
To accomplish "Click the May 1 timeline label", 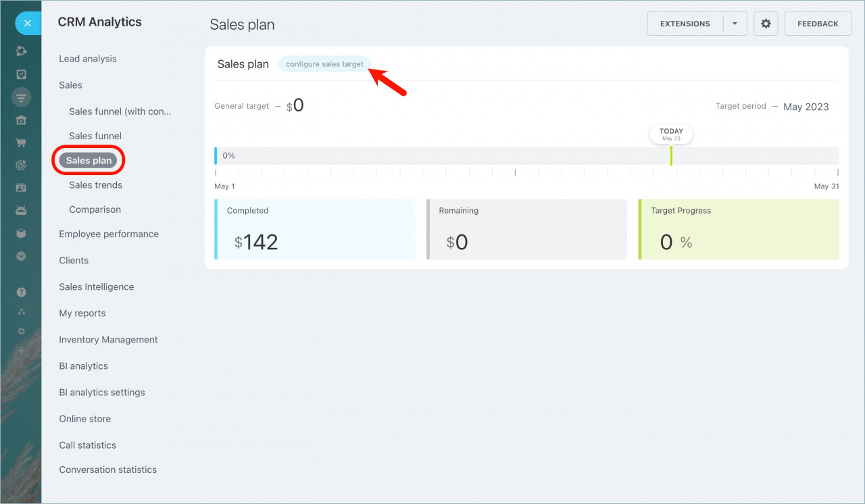I will [x=225, y=186].
